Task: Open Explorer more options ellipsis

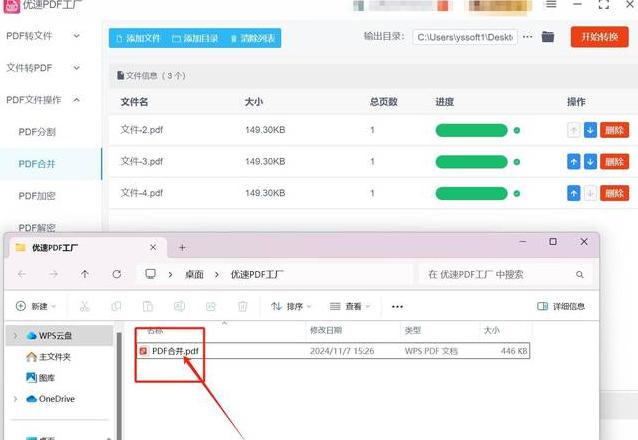Action: point(397,306)
